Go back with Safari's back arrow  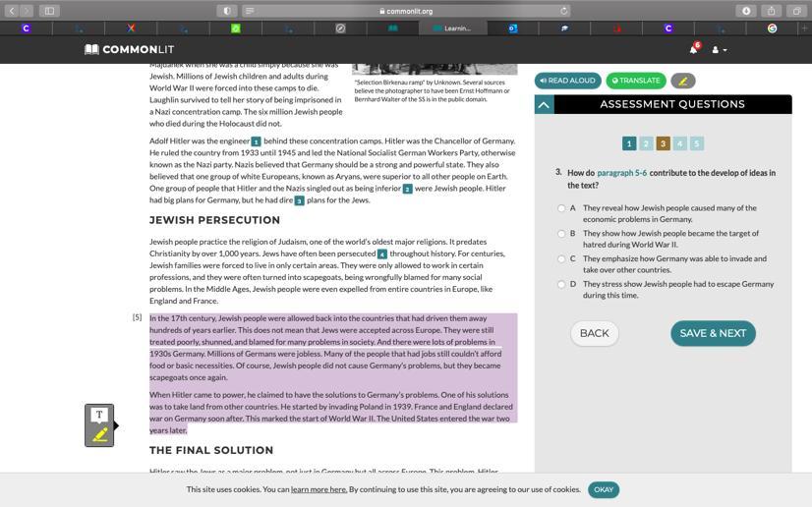pyautogui.click(x=12, y=11)
